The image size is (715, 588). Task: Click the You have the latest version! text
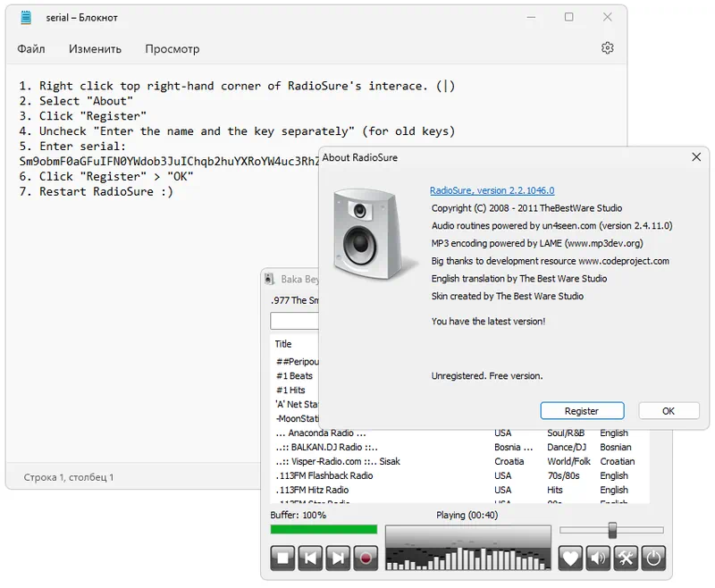point(488,322)
